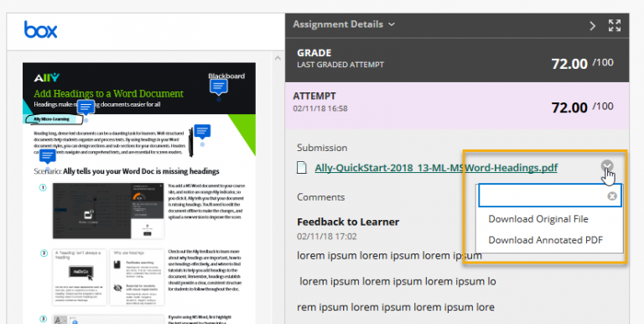Click the step 1 number circle
This screenshot has height=324, width=644.
coord(43,187)
